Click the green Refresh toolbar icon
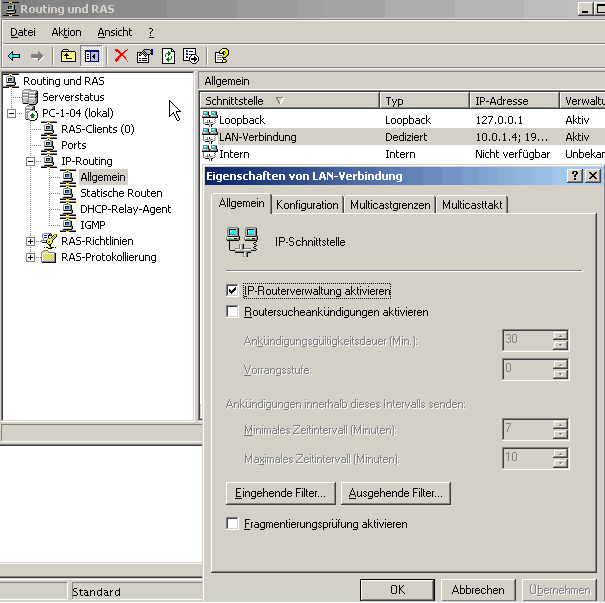 (x=168, y=56)
